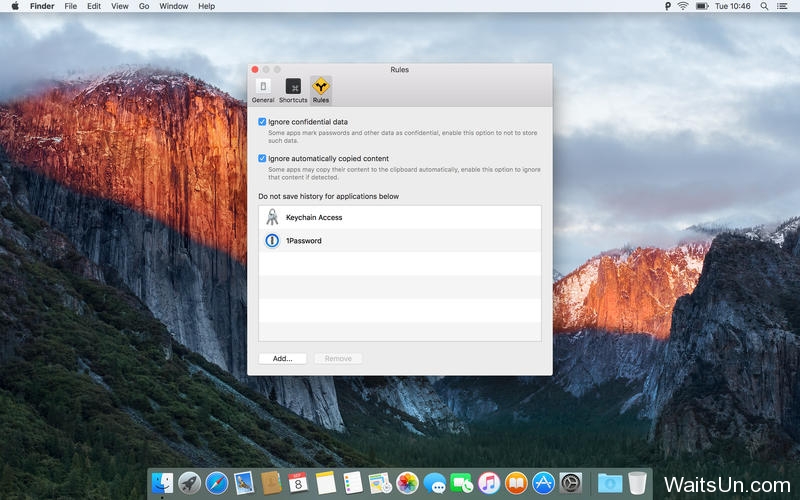Open Calendar from the Dock

(298, 483)
